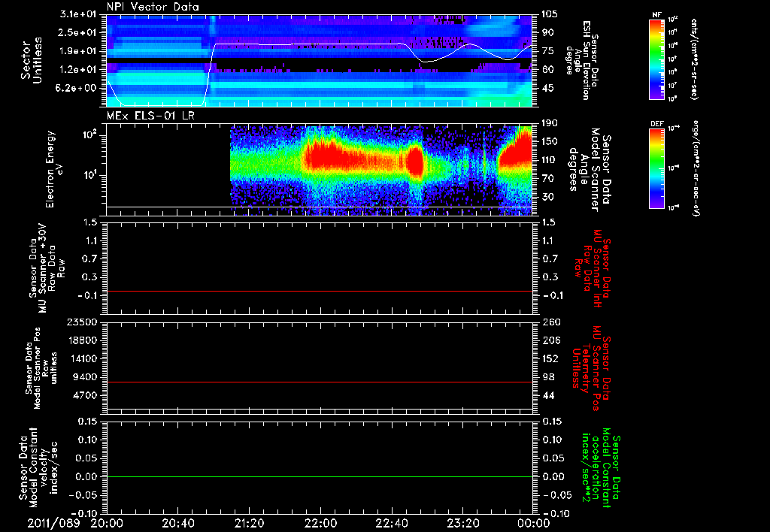The width and height of the screenshot is (770, 532).
Task: Click the 'NF' color bar label
Action: pyautogui.click(x=656, y=15)
